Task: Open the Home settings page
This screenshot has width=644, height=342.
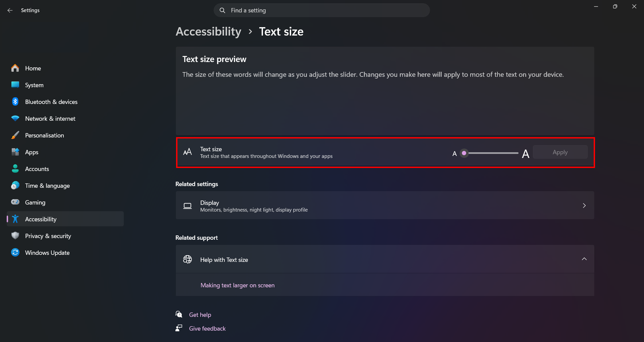Action: (x=65, y=68)
